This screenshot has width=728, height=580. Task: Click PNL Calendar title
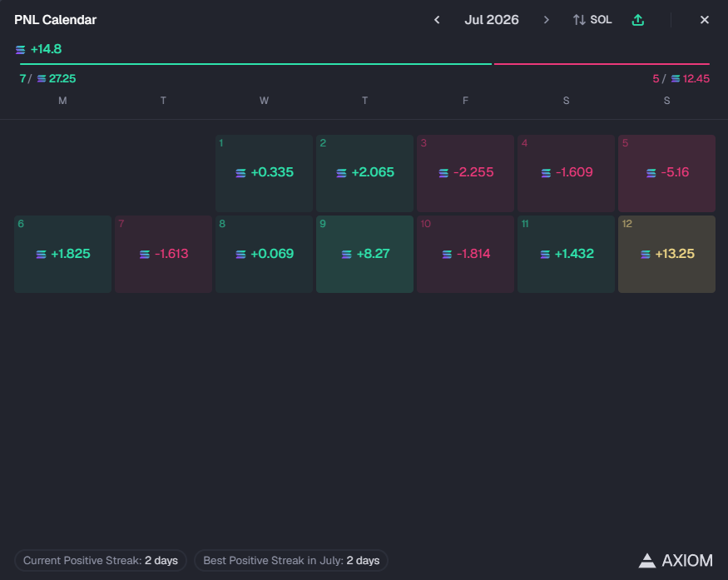[55, 20]
